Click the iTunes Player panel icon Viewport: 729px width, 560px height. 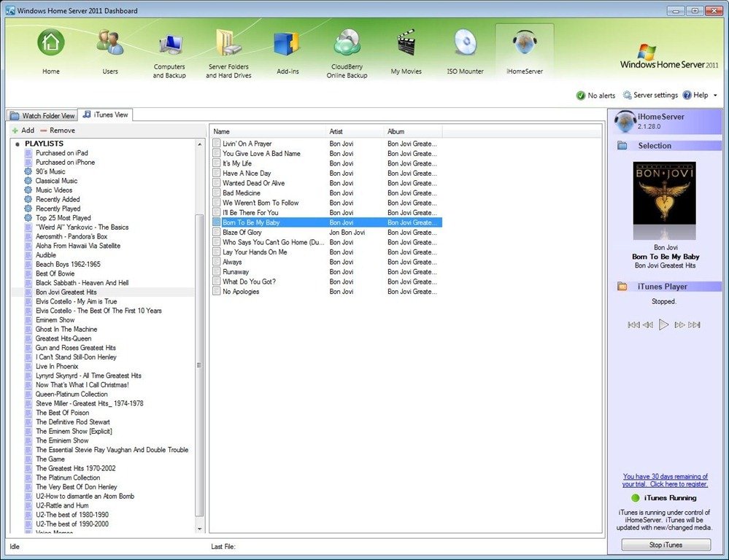622,287
